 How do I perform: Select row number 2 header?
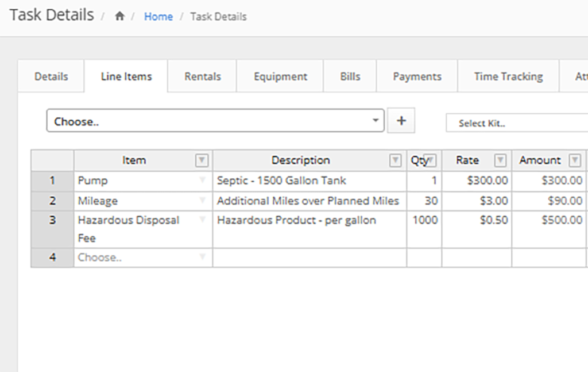click(52, 201)
